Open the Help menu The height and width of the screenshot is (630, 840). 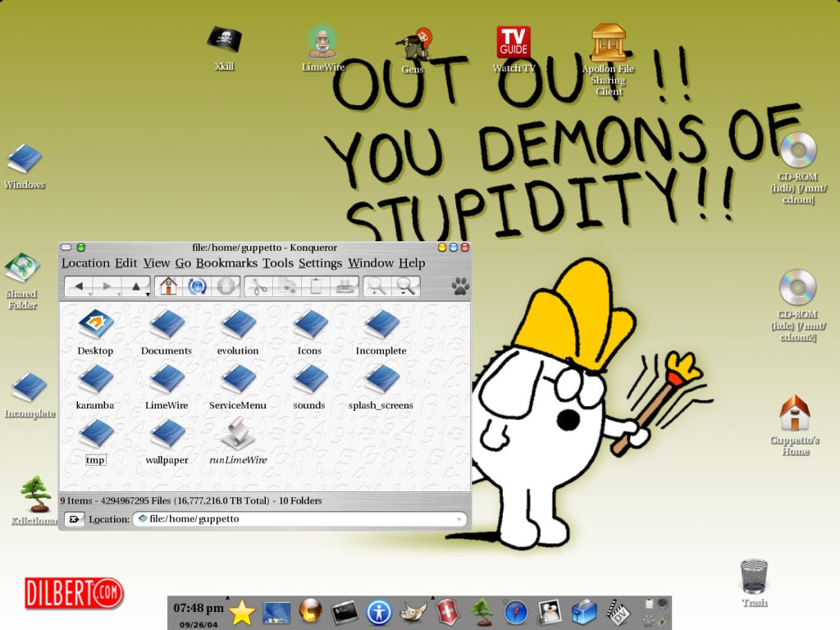(412, 263)
